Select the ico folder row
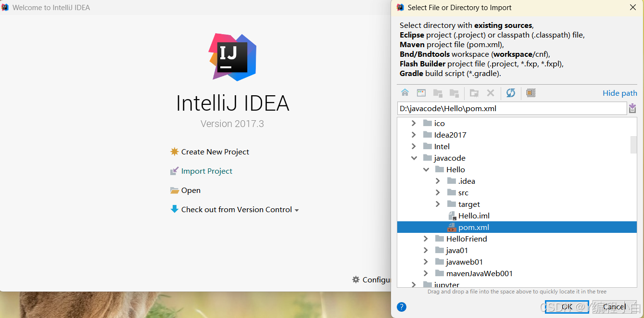The image size is (644, 318). tap(517, 123)
